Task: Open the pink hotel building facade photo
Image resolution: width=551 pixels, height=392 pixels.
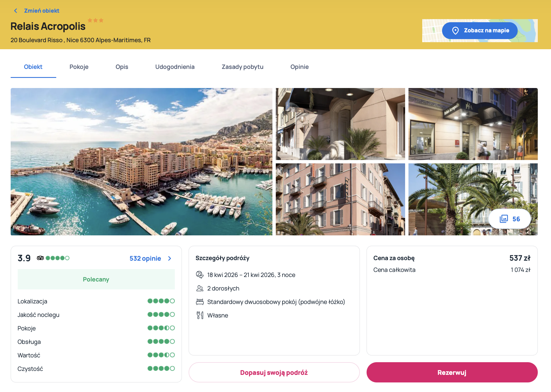Action: click(x=340, y=199)
